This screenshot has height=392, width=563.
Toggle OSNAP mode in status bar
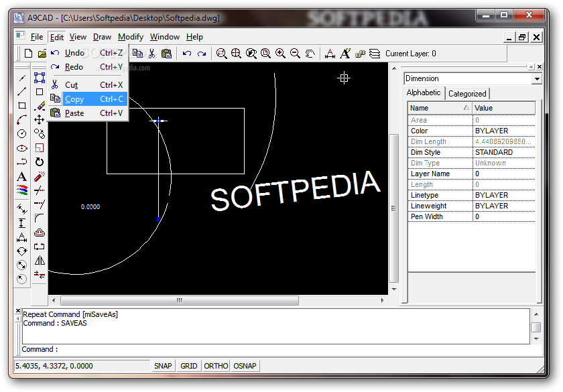click(x=245, y=366)
